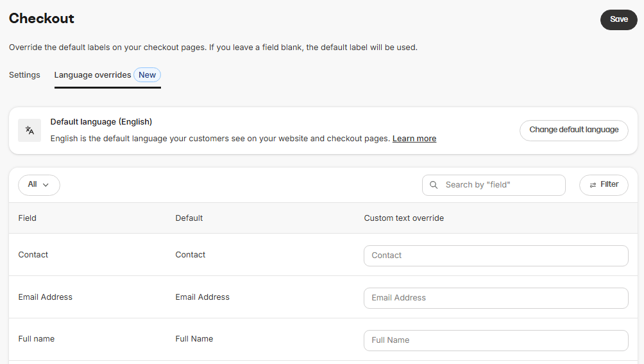The height and width of the screenshot is (364, 644).
Task: Save the checkout changes
Action: point(618,19)
